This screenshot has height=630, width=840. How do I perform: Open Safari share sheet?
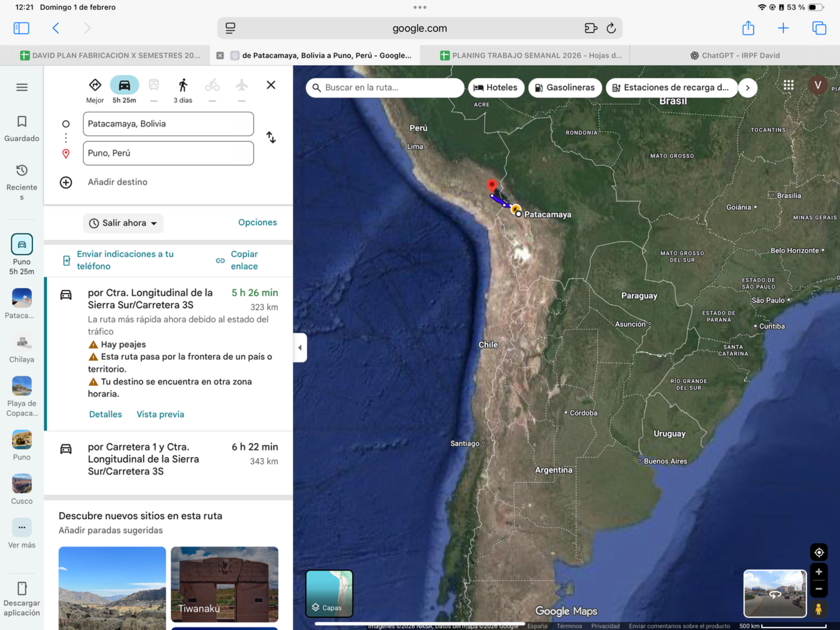coord(748,28)
